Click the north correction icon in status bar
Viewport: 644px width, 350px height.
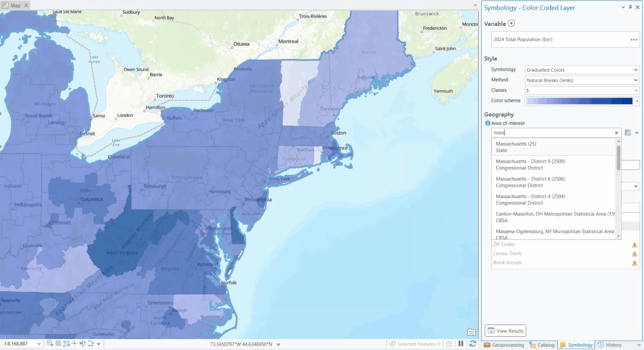click(x=83, y=344)
